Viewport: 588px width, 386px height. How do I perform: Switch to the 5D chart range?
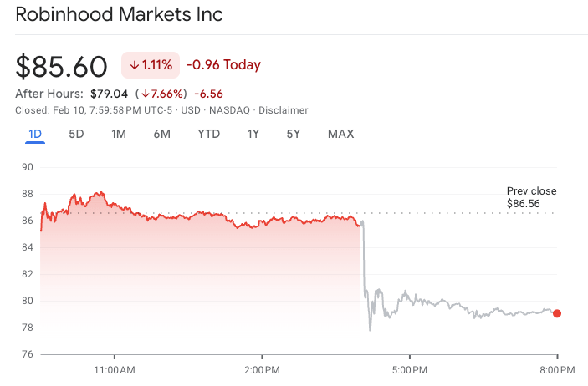pos(76,134)
